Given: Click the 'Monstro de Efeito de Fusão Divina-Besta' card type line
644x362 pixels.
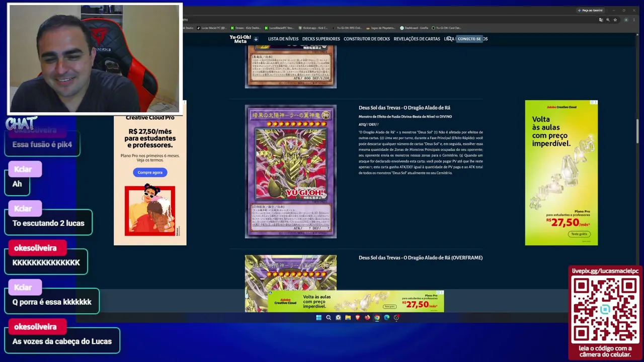Looking at the screenshot, I should [405, 117].
